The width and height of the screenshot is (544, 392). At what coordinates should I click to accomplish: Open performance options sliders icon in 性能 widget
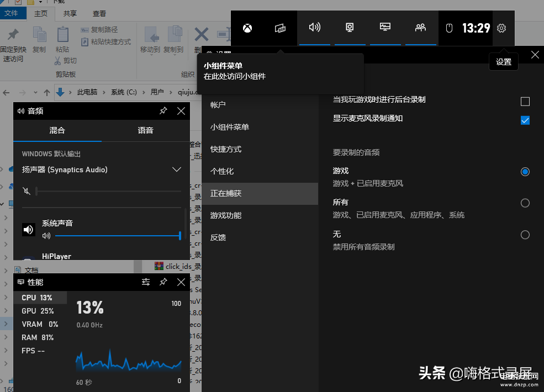(146, 282)
